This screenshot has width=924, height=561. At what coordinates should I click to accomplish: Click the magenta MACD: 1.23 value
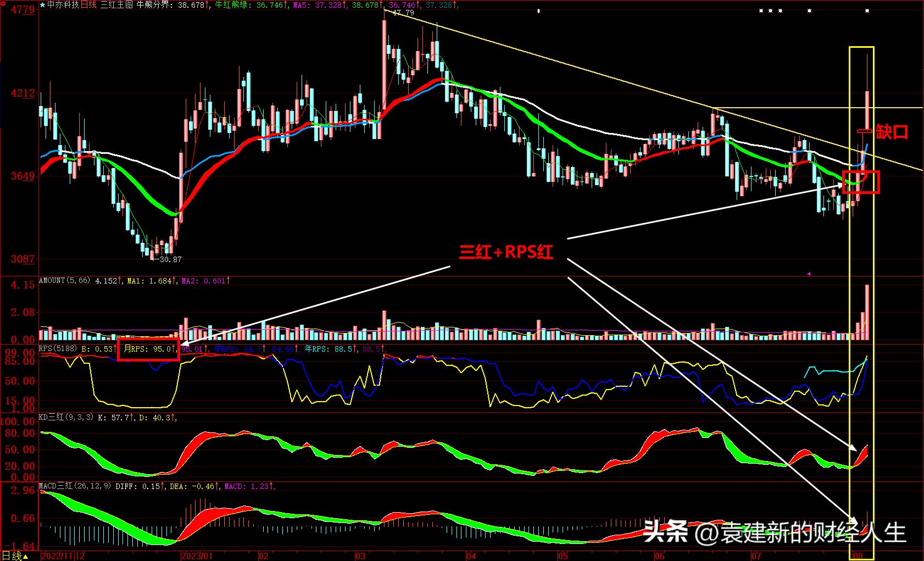[248, 486]
